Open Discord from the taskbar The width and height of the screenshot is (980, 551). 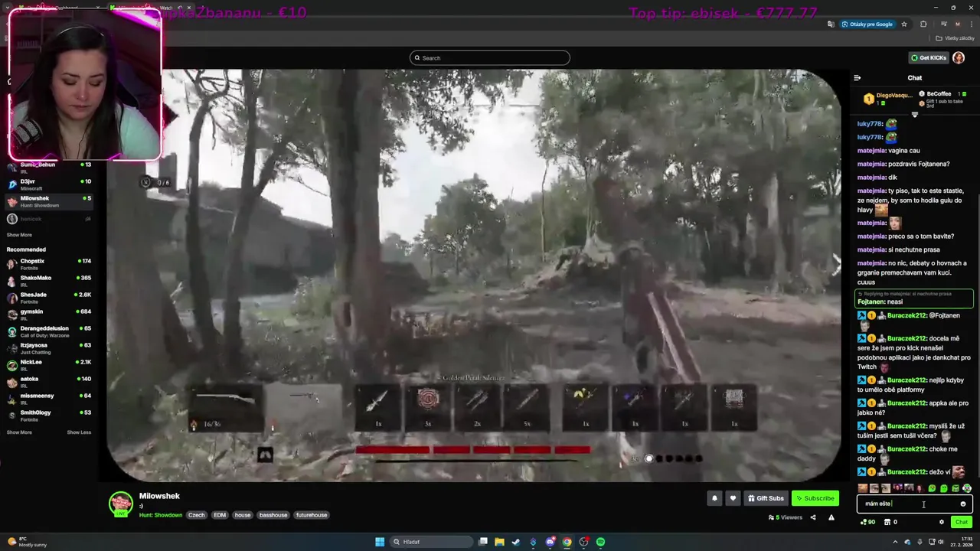coord(550,542)
